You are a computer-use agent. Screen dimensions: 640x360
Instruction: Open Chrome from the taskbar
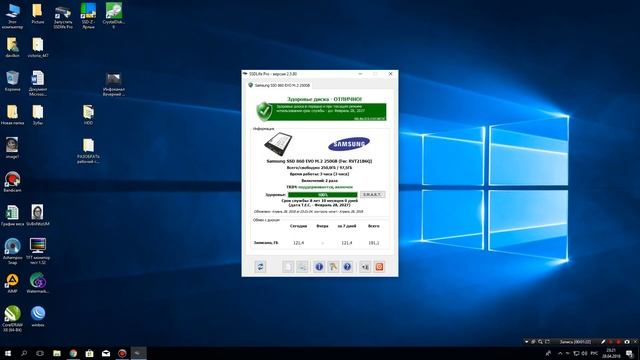73,353
